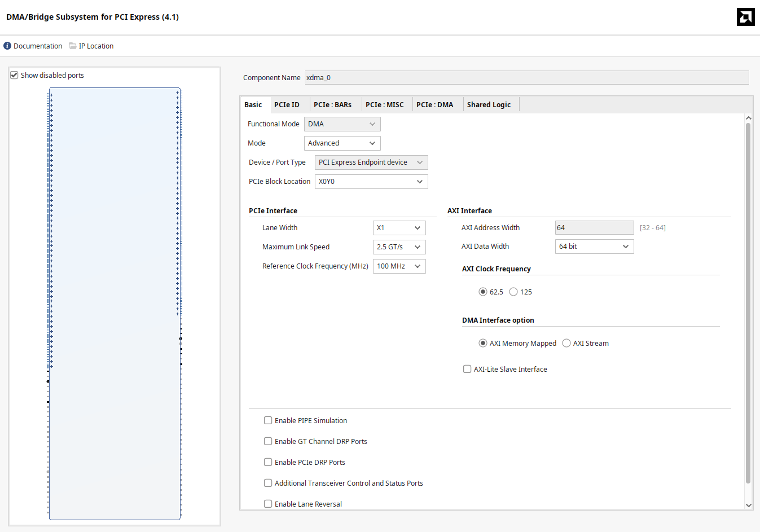Open IP Location
Image resolution: width=760 pixels, height=532 pixels.
(96, 46)
